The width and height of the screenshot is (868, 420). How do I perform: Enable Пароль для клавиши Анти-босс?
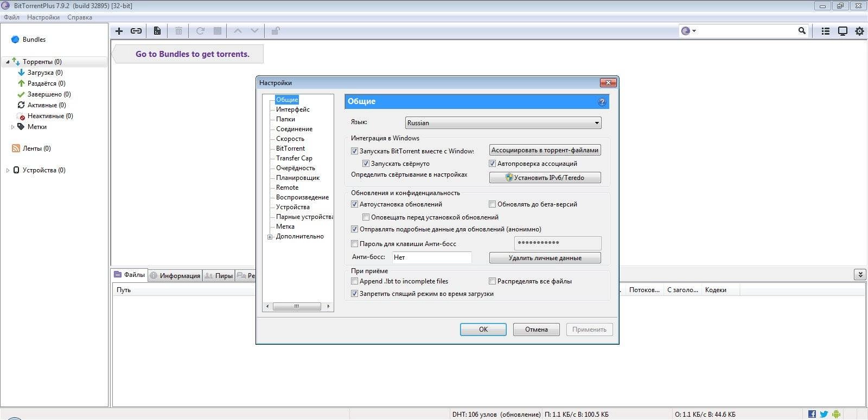pos(355,244)
